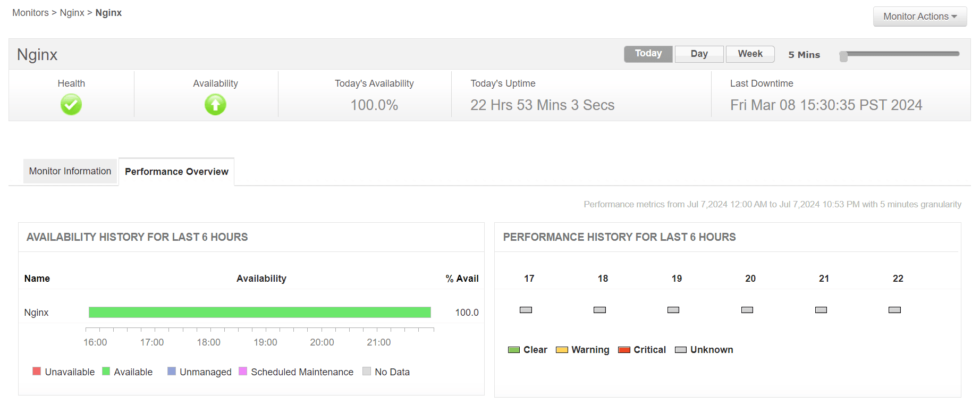Switch time range to Day
The height and width of the screenshot is (412, 980).
[699, 54]
